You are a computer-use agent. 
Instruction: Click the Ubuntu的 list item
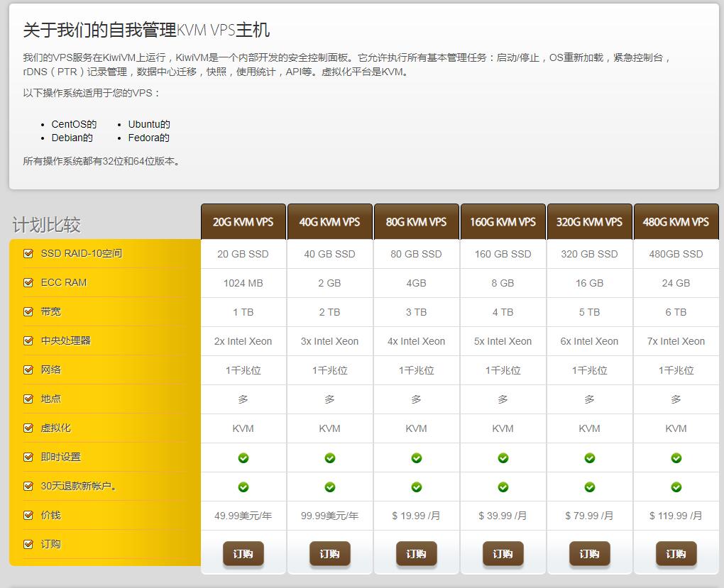[x=149, y=124]
